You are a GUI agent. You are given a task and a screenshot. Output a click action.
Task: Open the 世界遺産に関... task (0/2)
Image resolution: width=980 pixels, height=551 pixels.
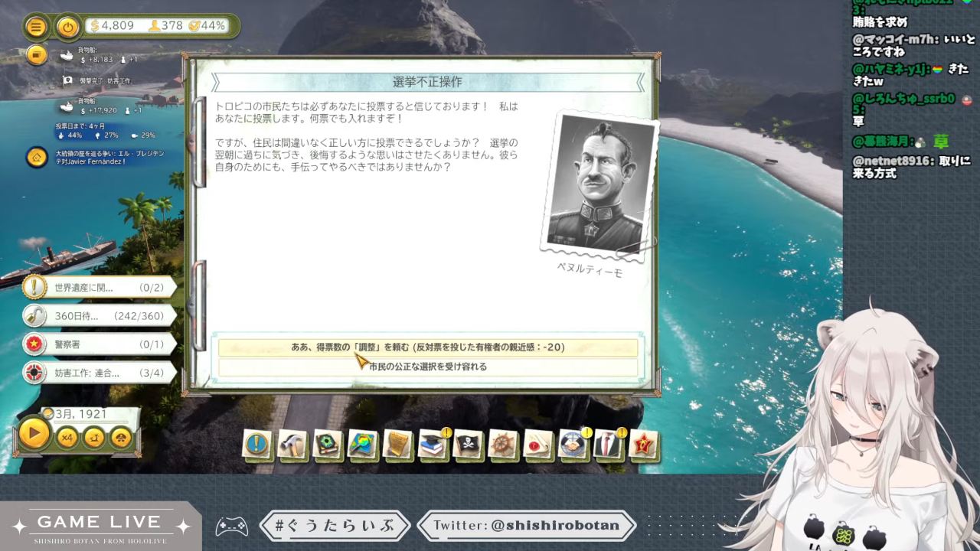coord(100,288)
